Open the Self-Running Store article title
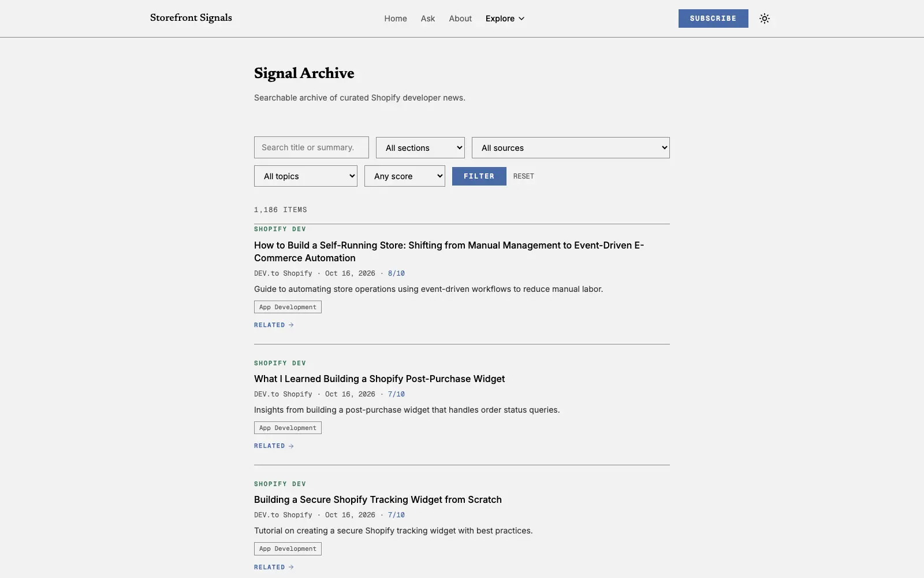The image size is (924, 578). 449,251
